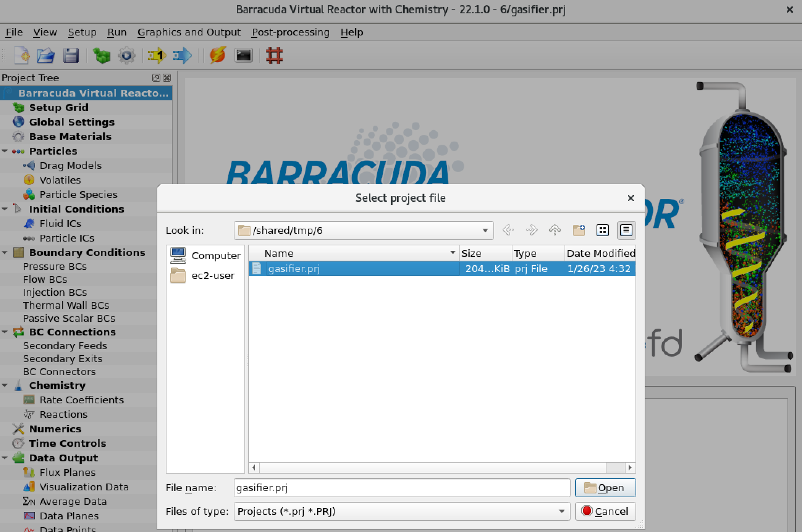Open the View menu

pyautogui.click(x=45, y=32)
